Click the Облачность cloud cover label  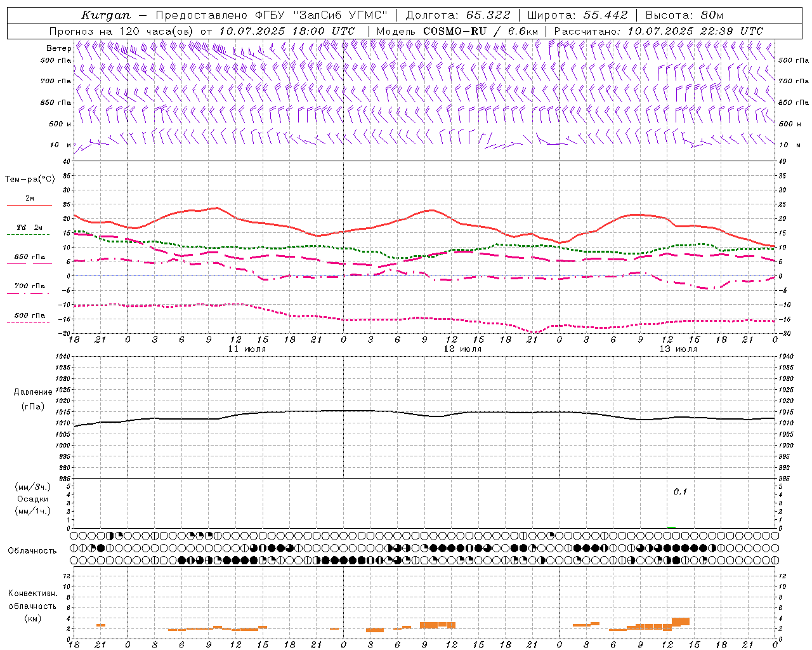click(32, 550)
